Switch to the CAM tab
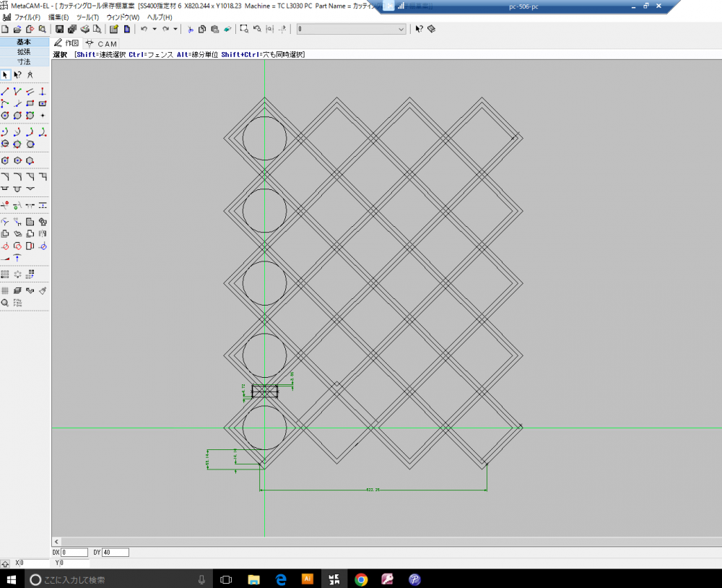This screenshot has height=588, width=722. (x=101, y=44)
